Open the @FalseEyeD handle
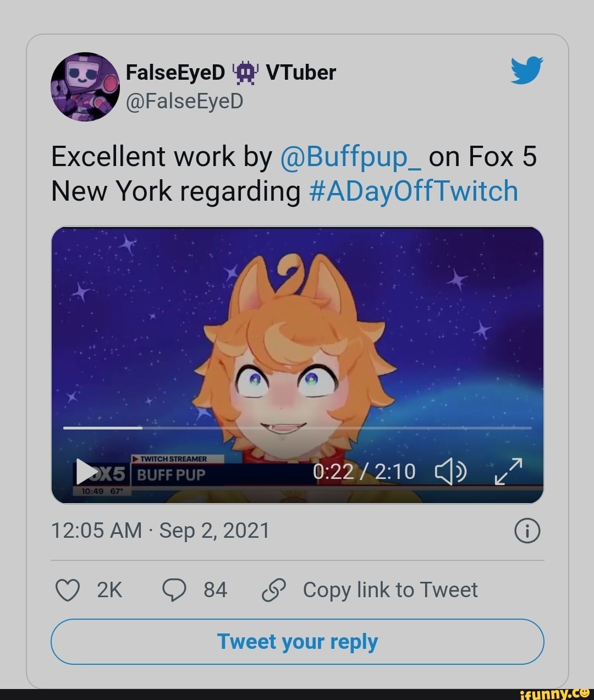Image resolution: width=594 pixels, height=700 pixels. coord(184,101)
